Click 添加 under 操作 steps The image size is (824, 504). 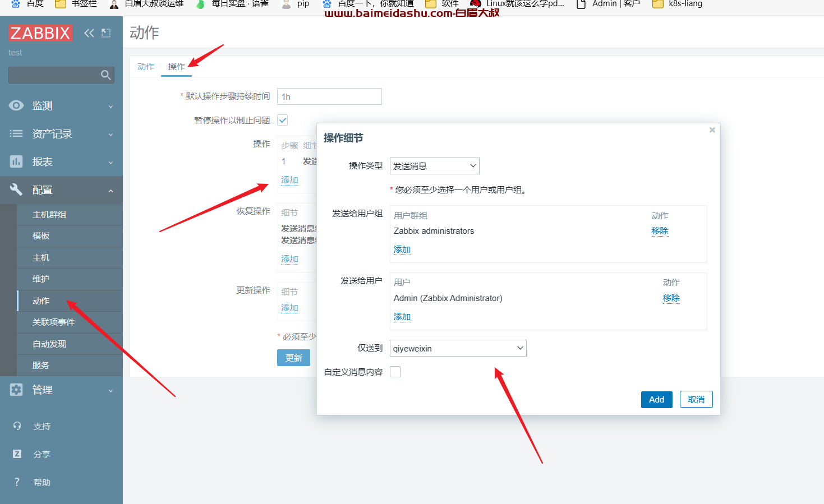pos(289,179)
